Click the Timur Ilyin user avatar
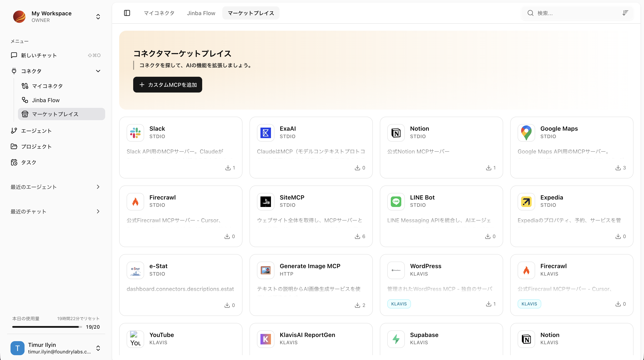 (x=18, y=348)
